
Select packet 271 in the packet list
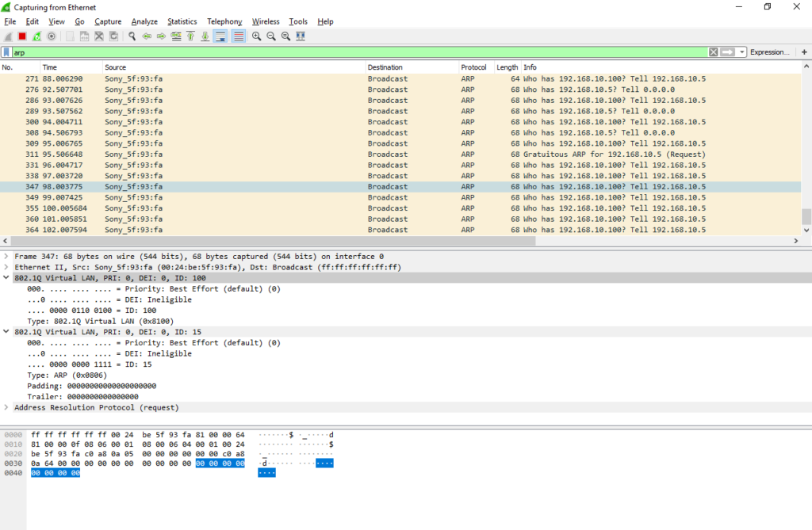238,78
